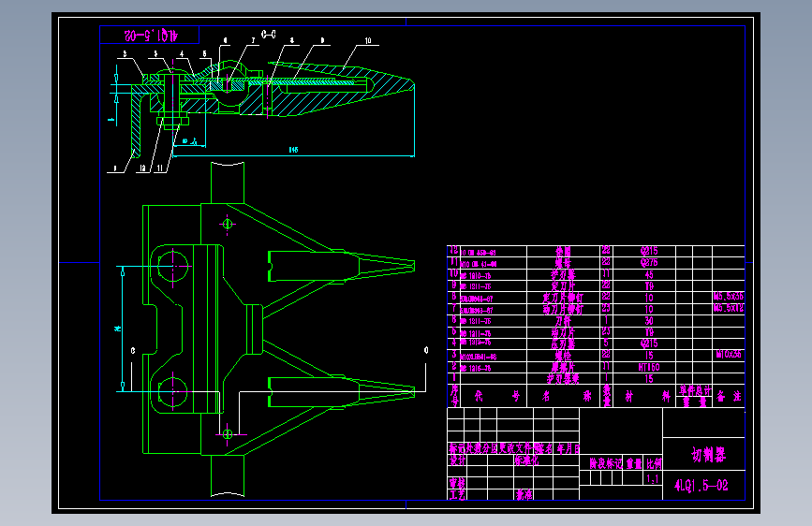Select balloon number 10 in section view

368,40
